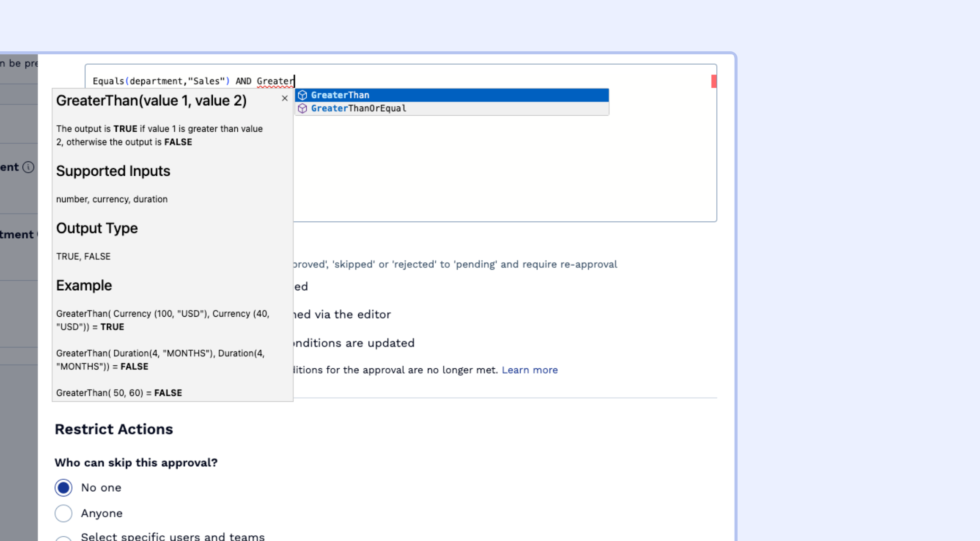Click the 'Anyone' option label text

(x=102, y=513)
